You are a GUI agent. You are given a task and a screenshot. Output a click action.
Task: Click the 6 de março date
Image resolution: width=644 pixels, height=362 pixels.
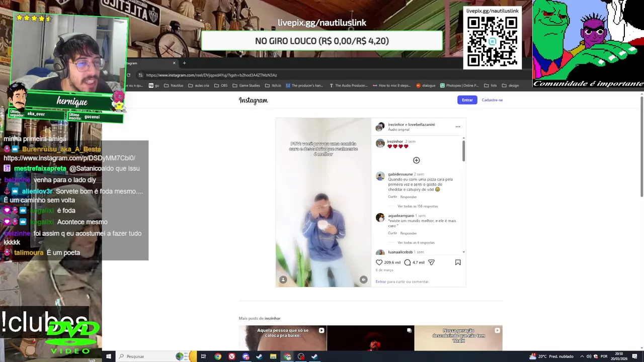pyautogui.click(x=384, y=270)
